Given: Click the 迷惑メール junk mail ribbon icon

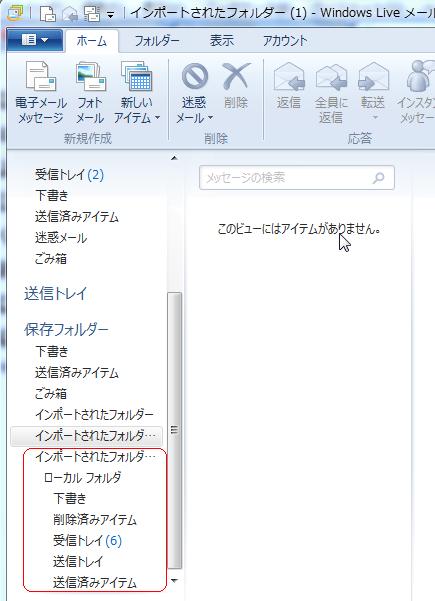Looking at the screenshot, I should click(x=195, y=77).
